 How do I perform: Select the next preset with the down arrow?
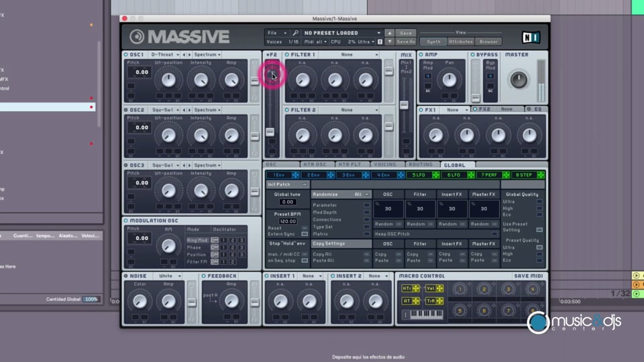(x=389, y=42)
